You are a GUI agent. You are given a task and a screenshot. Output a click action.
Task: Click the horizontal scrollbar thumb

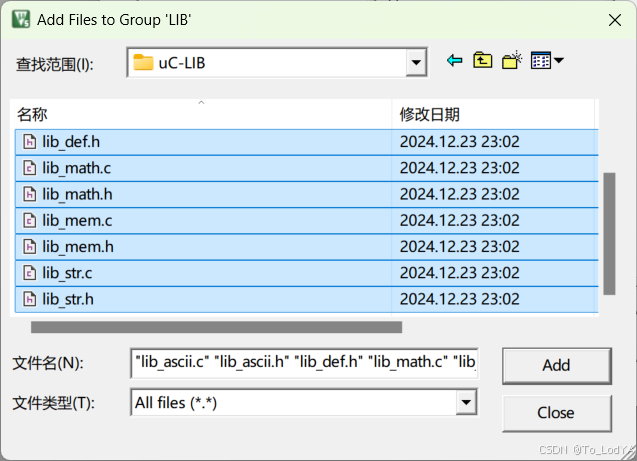pyautogui.click(x=217, y=327)
